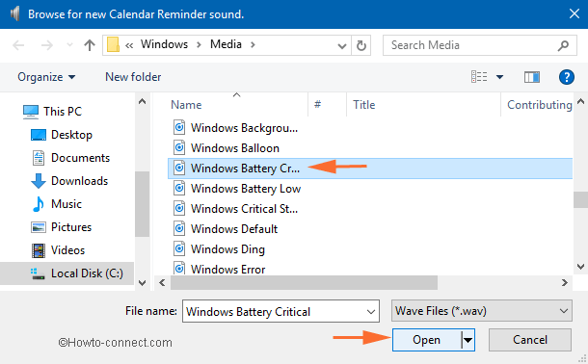The width and height of the screenshot is (588, 364).
Task: Open Videos in navigation pane
Action: click(x=58, y=250)
